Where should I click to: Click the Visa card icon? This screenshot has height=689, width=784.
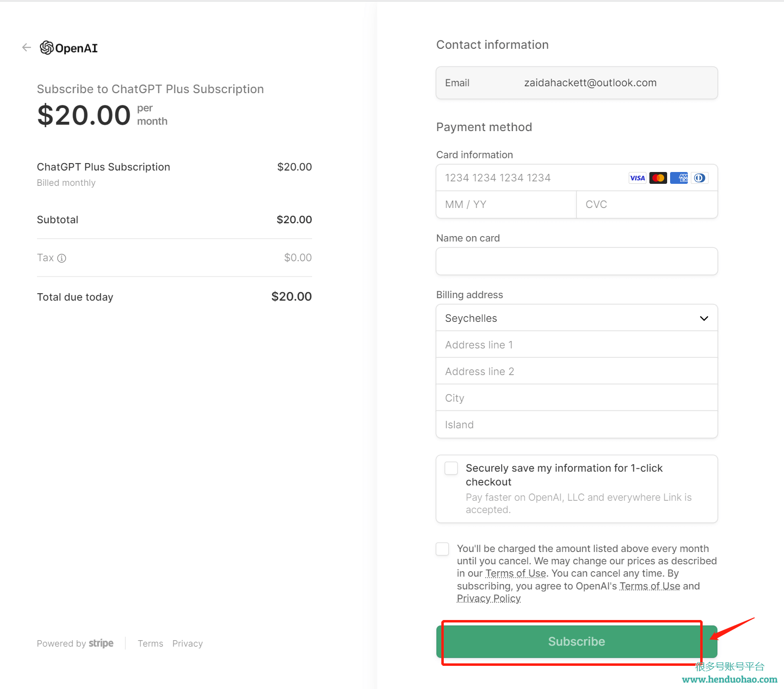(638, 178)
